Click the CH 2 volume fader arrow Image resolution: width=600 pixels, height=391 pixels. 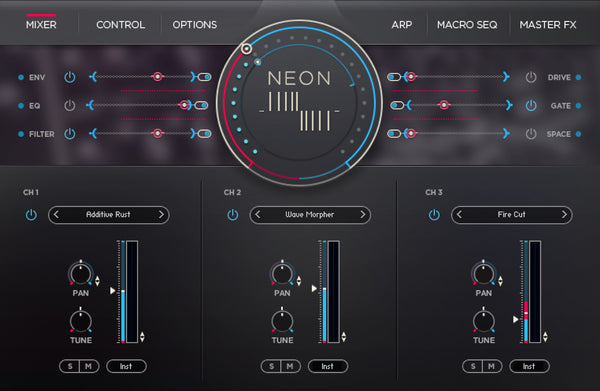click(314, 288)
